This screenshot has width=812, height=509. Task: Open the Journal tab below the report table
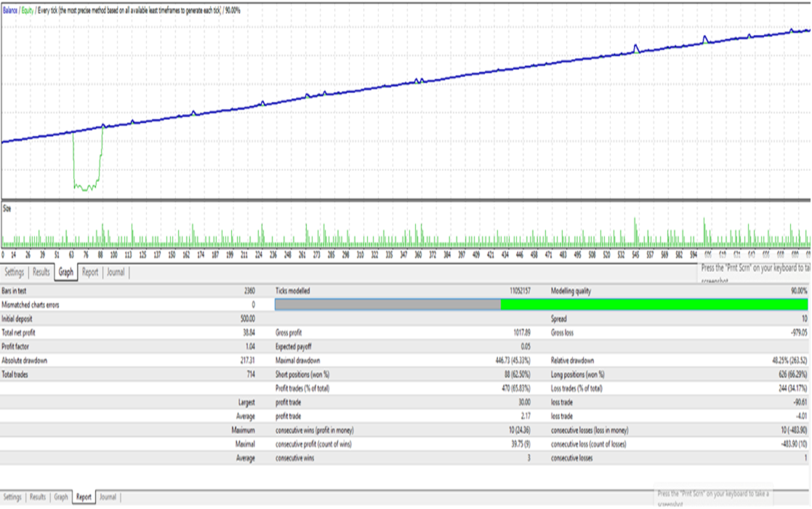tap(108, 497)
